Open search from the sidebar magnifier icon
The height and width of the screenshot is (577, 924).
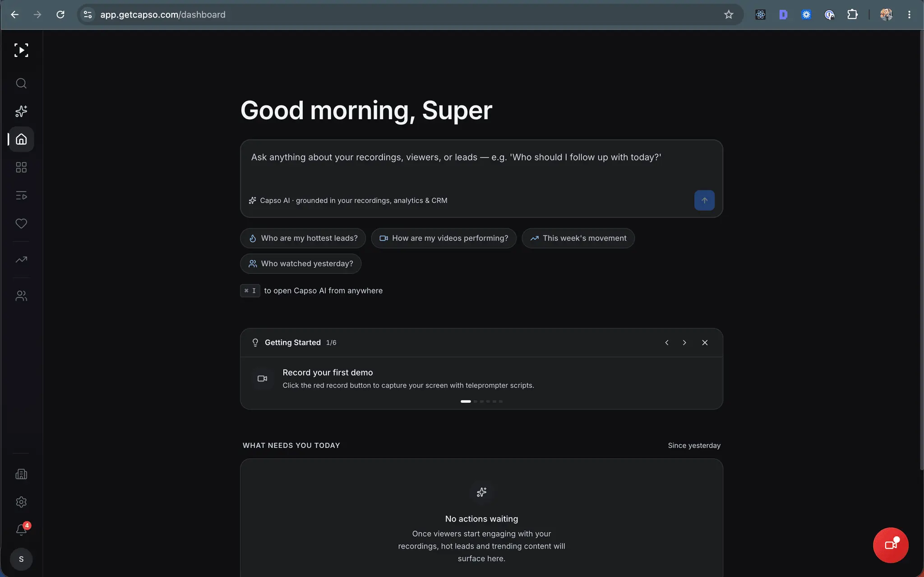point(21,83)
